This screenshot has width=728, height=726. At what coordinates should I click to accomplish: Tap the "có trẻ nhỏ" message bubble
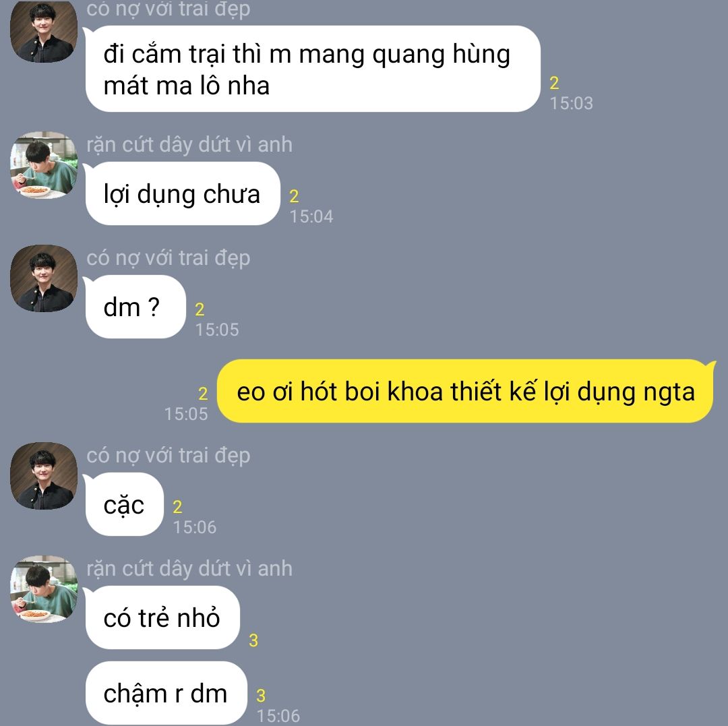(x=162, y=617)
